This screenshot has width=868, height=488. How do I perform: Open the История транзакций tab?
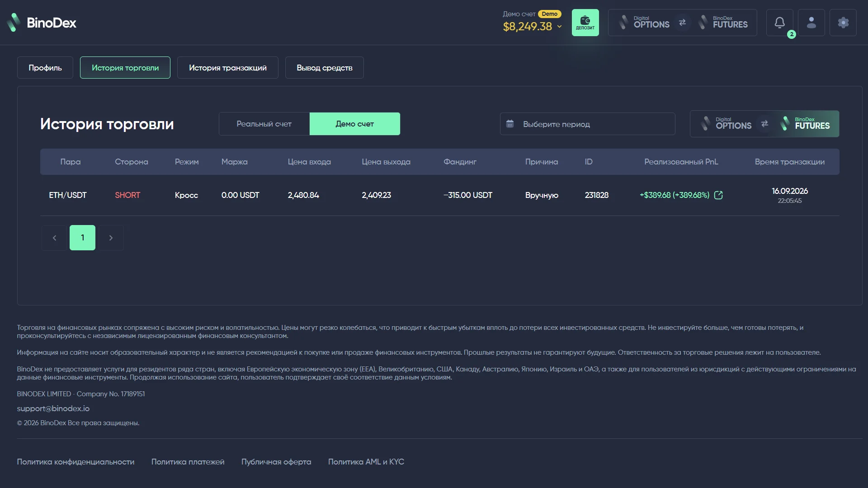tap(228, 68)
